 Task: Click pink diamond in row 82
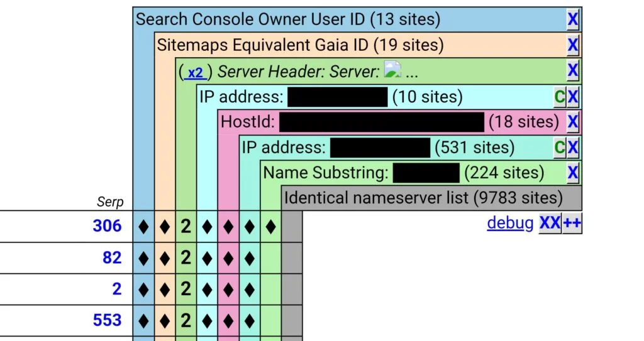coord(228,258)
